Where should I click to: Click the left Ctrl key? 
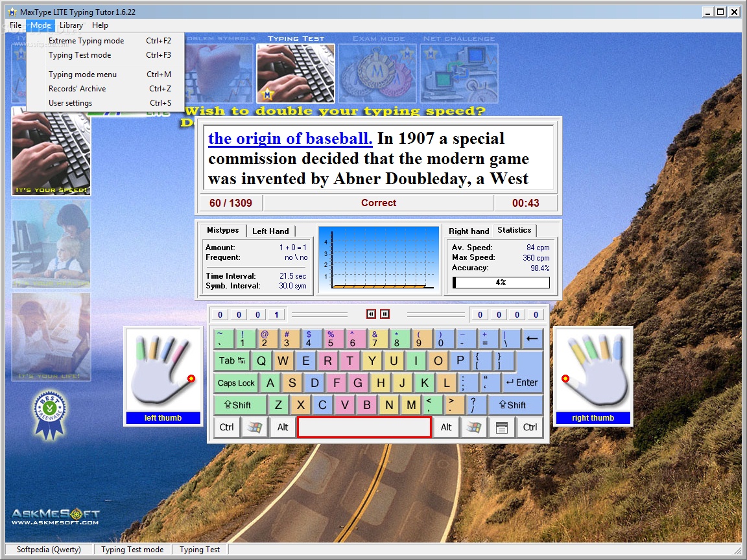click(227, 428)
